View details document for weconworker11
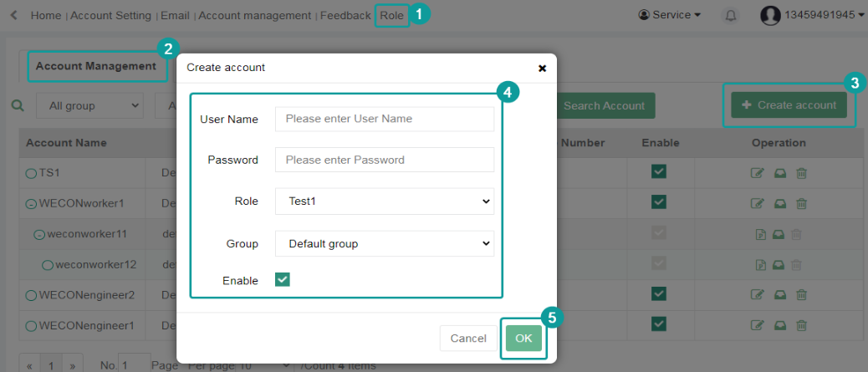This screenshot has width=868, height=372. 761,234
